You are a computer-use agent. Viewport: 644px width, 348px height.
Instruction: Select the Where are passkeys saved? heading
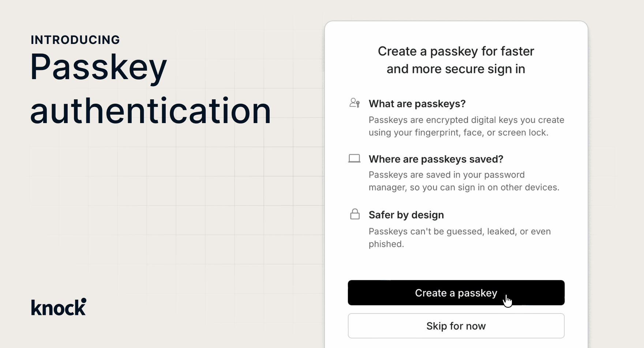(436, 159)
